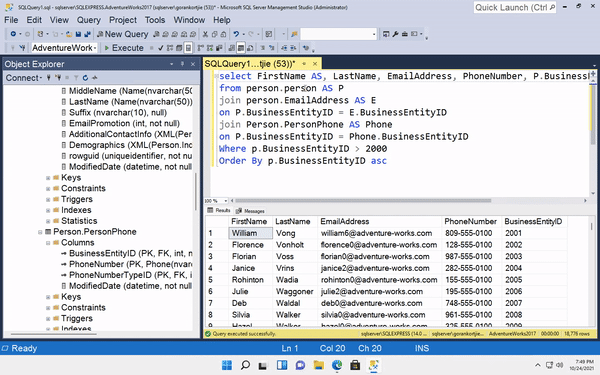Click the Increase Indent icon
Image resolution: width=600 pixels, height=375 pixels.
tap(293, 48)
